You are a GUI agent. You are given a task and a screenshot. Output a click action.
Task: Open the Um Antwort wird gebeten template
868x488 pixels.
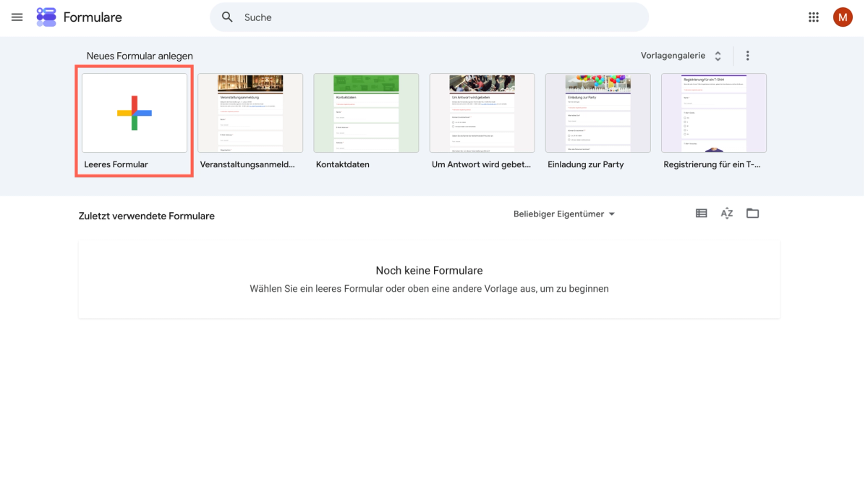482,113
